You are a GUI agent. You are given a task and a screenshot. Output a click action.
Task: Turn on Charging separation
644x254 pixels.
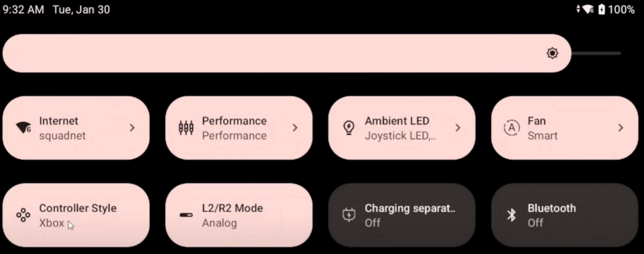pos(401,215)
